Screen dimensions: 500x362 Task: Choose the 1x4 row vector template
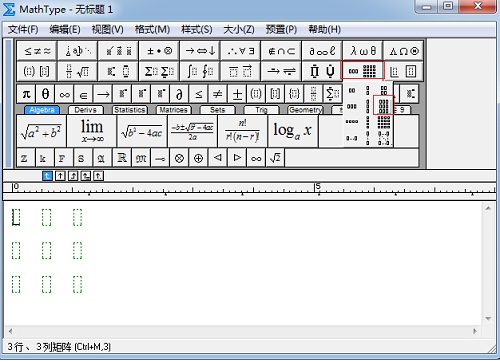pos(352,122)
